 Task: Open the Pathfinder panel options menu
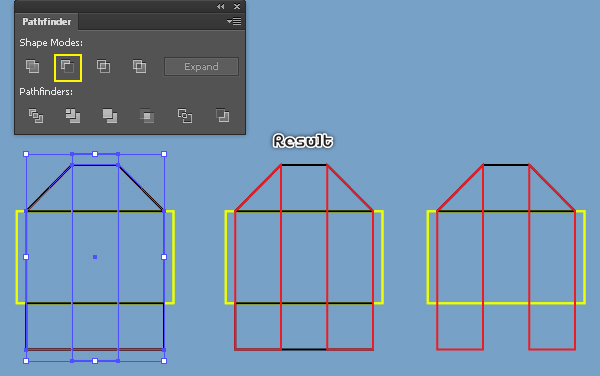[x=234, y=21]
